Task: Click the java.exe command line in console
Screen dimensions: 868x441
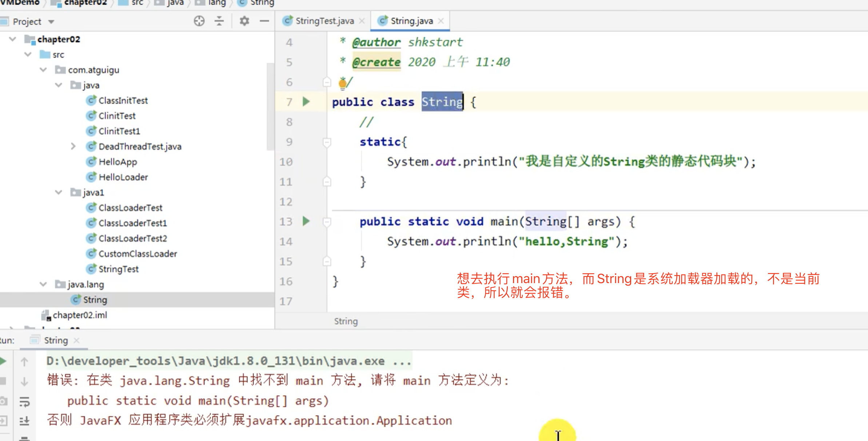Action: (x=229, y=361)
